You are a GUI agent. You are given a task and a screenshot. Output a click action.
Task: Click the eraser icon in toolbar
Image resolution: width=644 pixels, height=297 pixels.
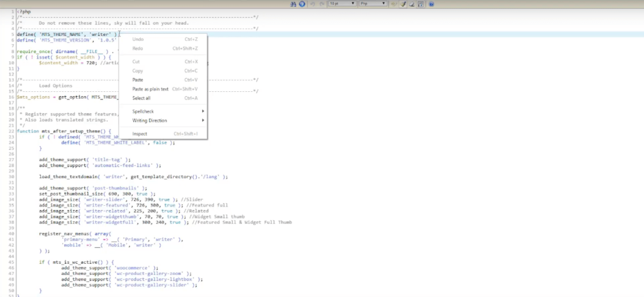point(411,4)
